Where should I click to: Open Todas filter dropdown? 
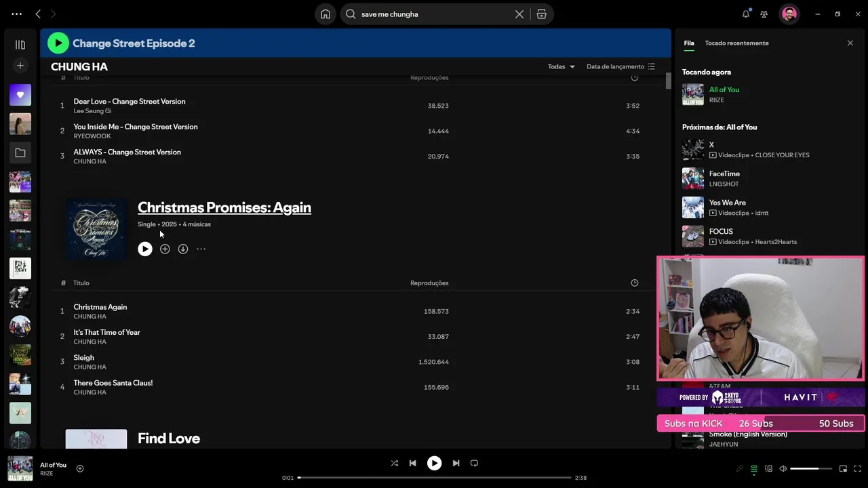(x=561, y=66)
